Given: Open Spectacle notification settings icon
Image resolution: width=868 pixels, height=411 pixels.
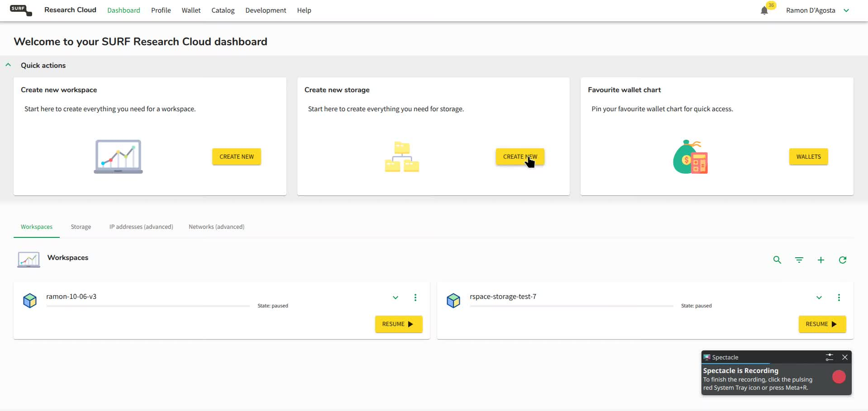Looking at the screenshot, I should 830,357.
